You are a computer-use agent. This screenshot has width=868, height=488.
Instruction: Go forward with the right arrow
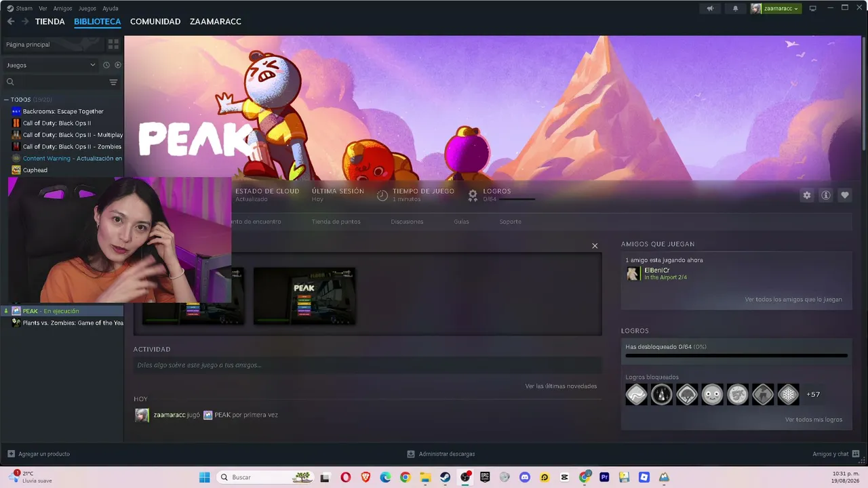[x=25, y=22]
